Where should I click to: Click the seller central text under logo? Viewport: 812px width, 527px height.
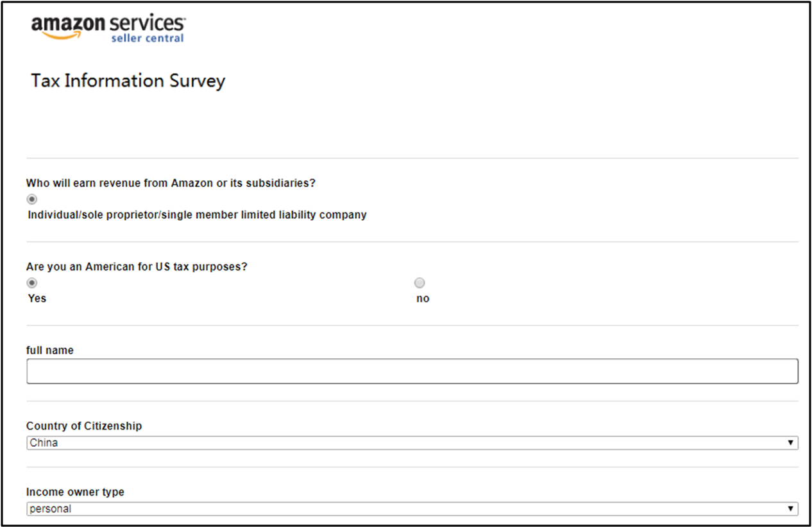pyautogui.click(x=147, y=39)
